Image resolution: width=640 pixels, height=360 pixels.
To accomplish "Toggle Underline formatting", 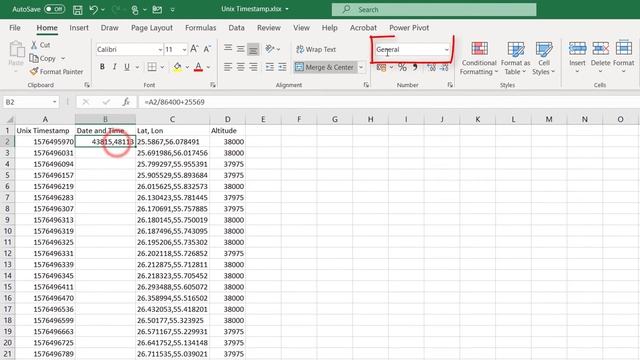I will pos(127,67).
